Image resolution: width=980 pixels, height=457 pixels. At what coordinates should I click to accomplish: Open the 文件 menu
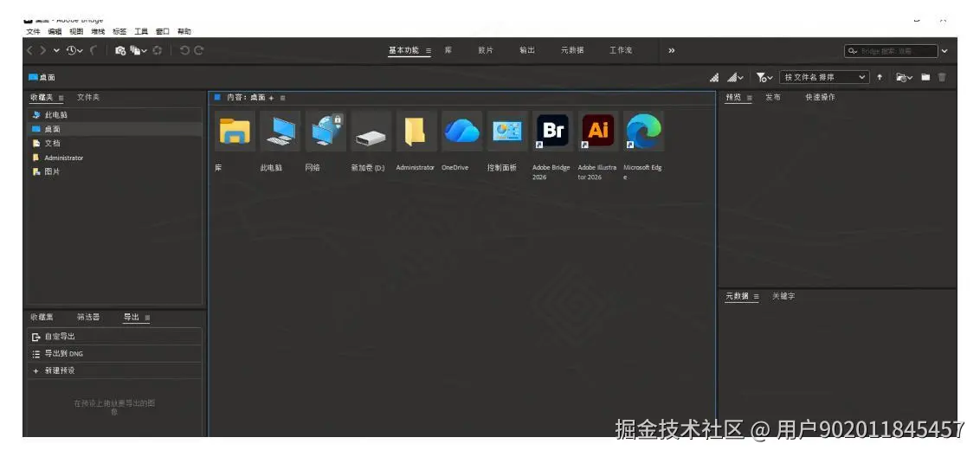[33, 32]
